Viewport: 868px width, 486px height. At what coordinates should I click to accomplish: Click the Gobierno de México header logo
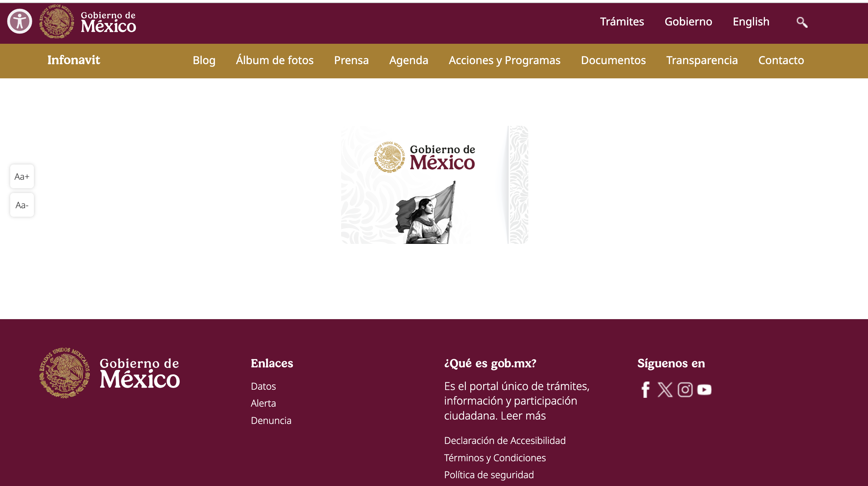(88, 22)
